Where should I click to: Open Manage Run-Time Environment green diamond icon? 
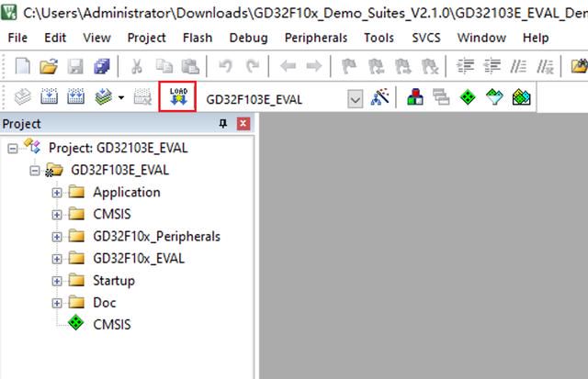coord(468,97)
